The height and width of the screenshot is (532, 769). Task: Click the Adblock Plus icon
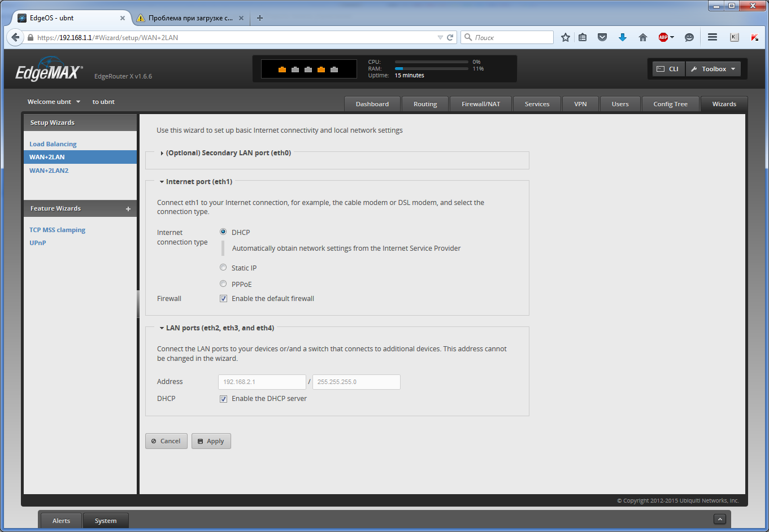tap(663, 37)
